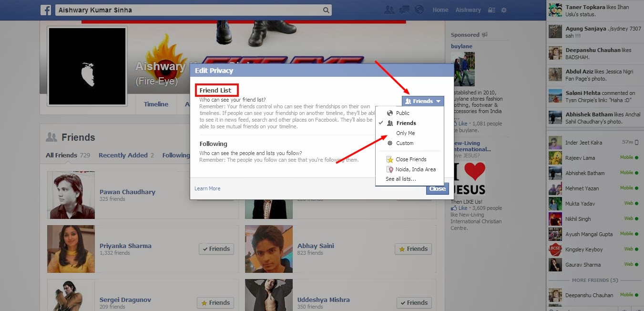Click Pawan Chaudhary name link
The image size is (644, 311).
(127, 192)
